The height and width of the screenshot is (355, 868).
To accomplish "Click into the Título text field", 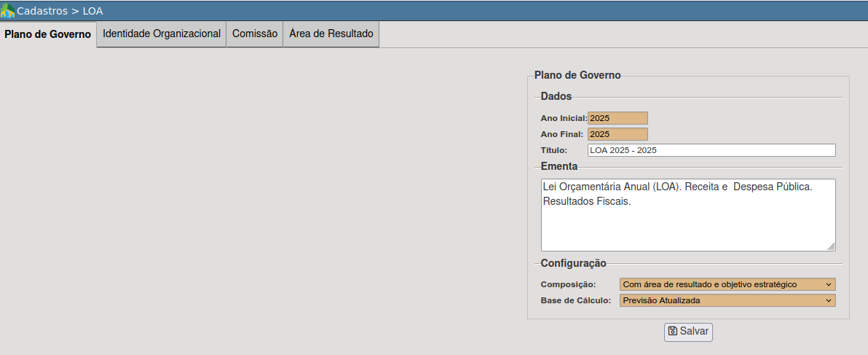I will (x=711, y=150).
